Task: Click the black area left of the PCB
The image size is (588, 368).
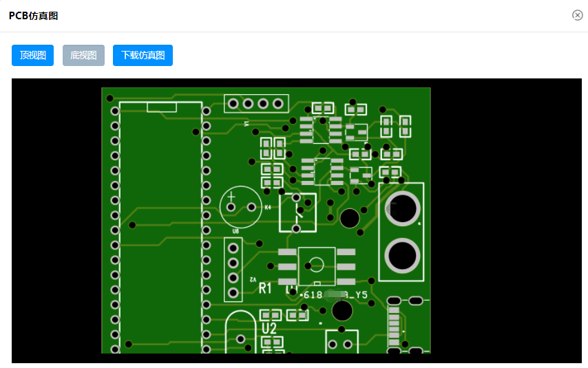Action: click(x=55, y=220)
